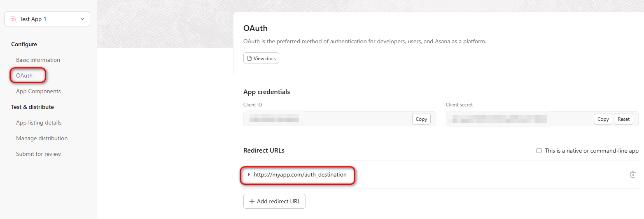This screenshot has height=219, width=644.
Task: Reset the Client secret
Action: tap(623, 119)
